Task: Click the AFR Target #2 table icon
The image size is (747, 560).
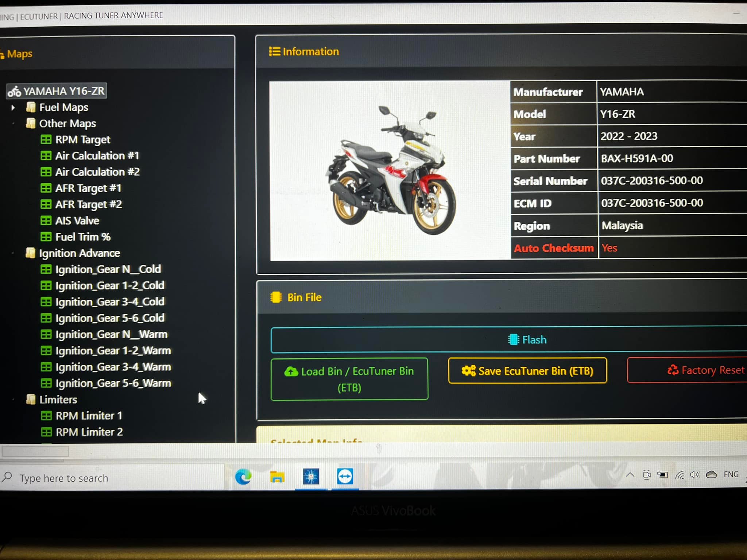Action: pyautogui.click(x=46, y=204)
